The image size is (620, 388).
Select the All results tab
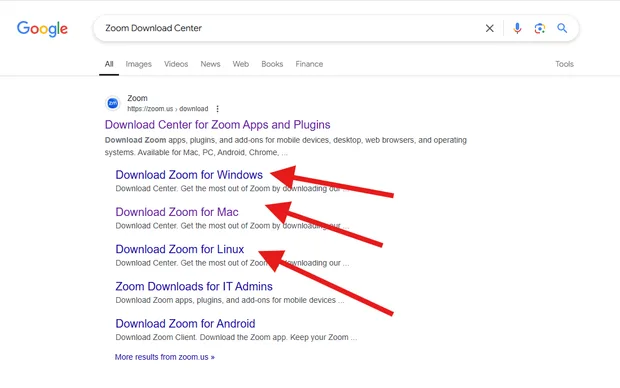109,64
